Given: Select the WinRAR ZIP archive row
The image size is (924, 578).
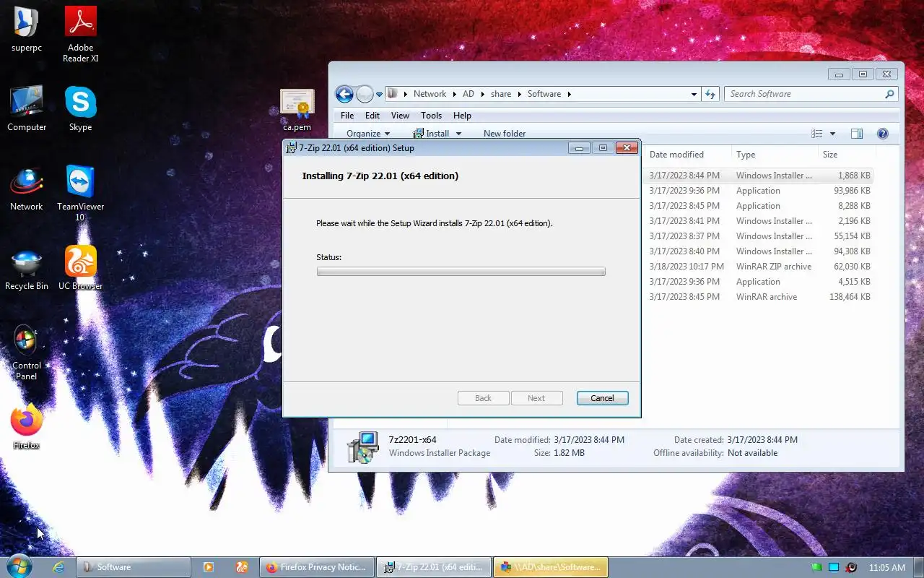Looking at the screenshot, I should 758,267.
